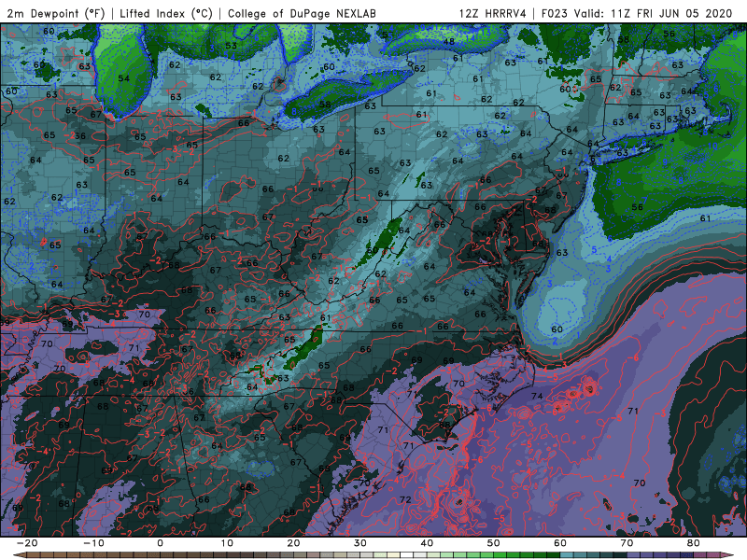Click the "F023 Valid: 11Z FRI JUN 05 2020" text

point(637,13)
